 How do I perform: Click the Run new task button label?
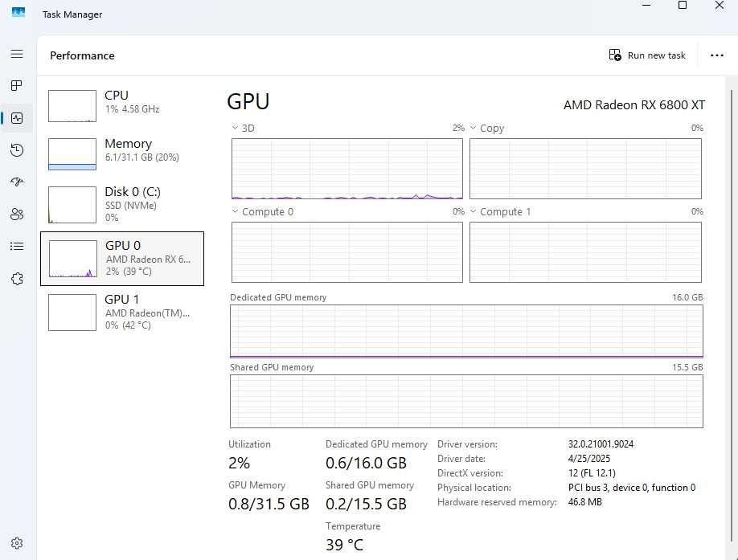[657, 55]
